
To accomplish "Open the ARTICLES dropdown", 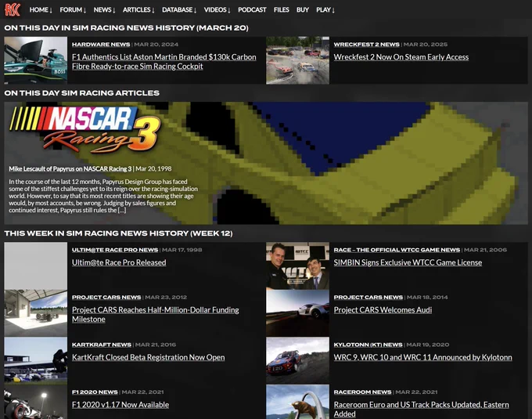I will [138, 10].
